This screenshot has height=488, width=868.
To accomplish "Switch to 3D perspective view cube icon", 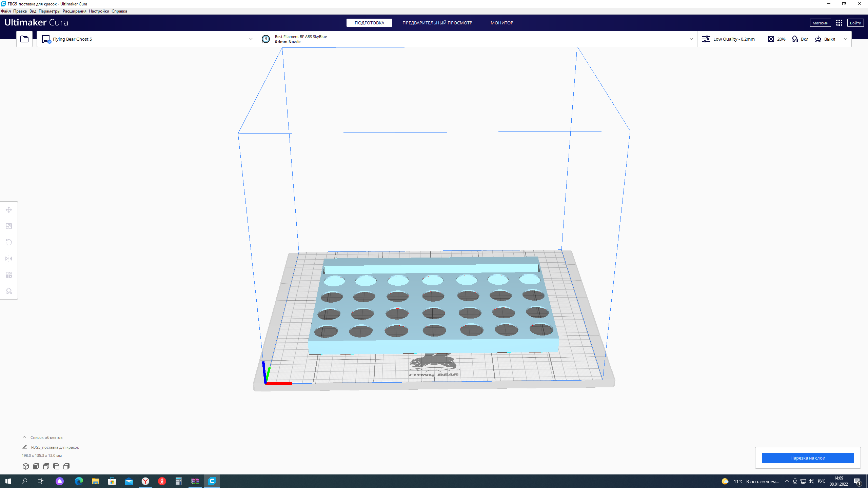I will tap(26, 466).
